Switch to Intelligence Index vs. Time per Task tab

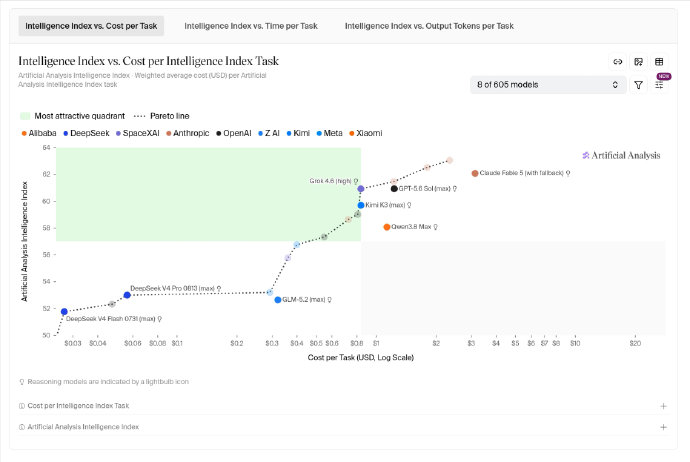[251, 26]
